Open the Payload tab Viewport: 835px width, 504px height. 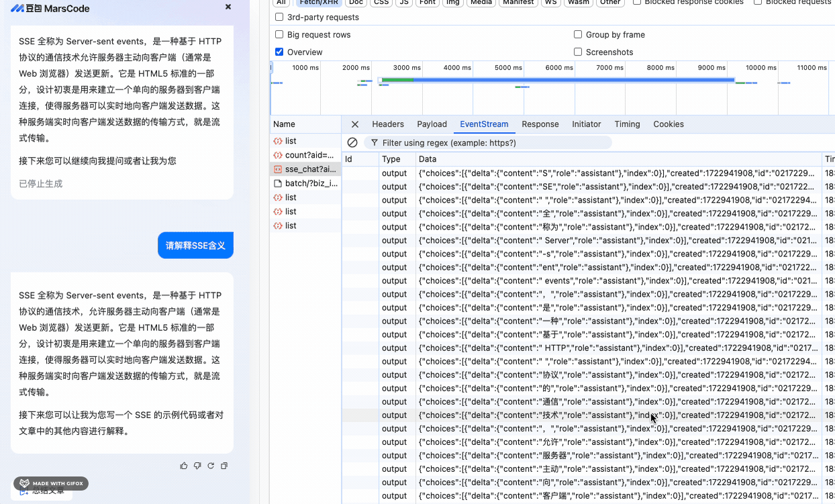click(x=432, y=124)
